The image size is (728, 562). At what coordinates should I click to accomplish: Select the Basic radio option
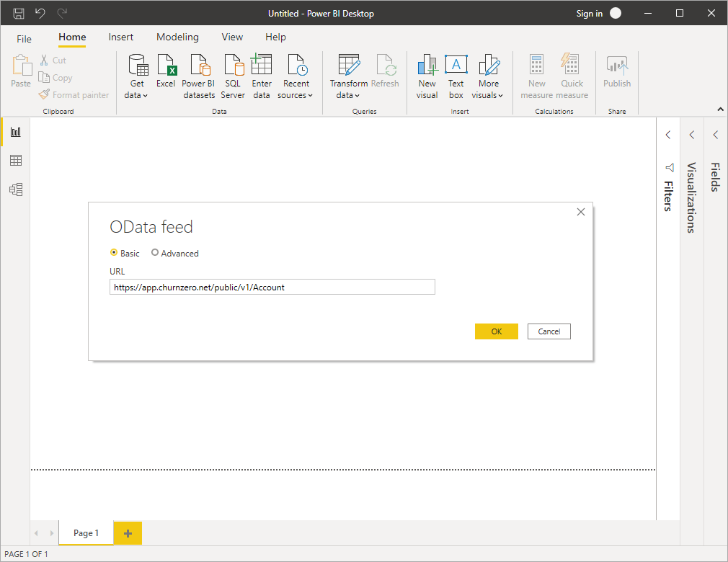(x=114, y=252)
